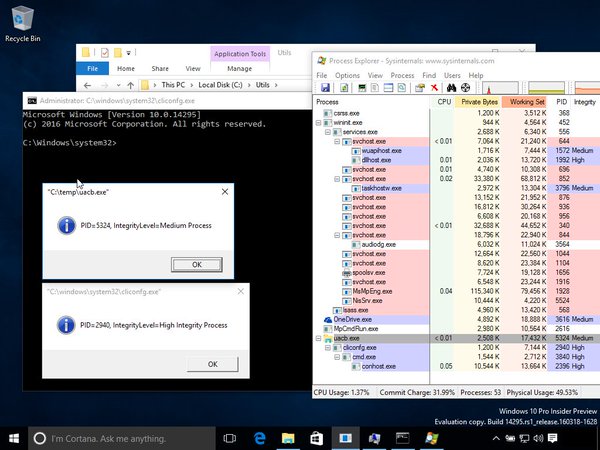Open the Windows Start button
Viewport: 600px width, 450px height.
[14, 438]
